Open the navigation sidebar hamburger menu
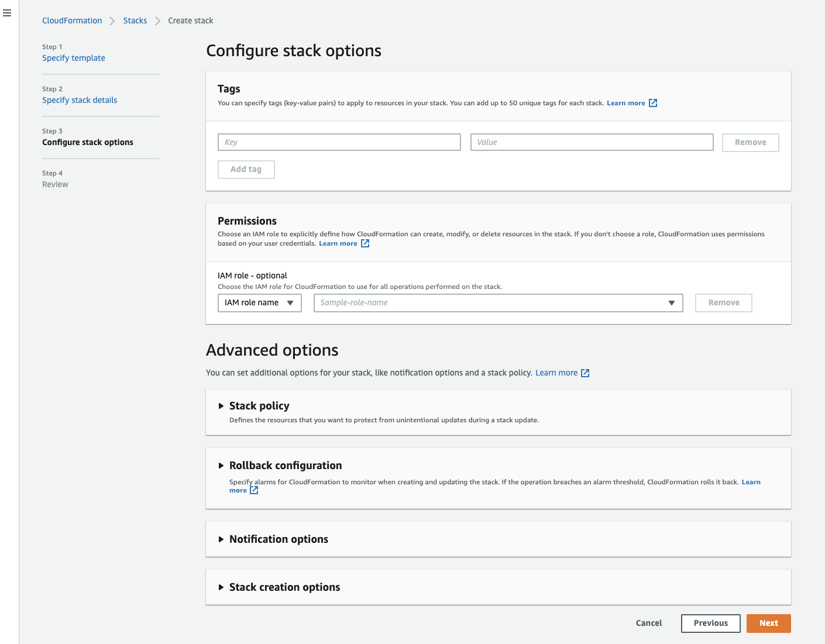Screen dimensions: 825x644 [x=6, y=13]
